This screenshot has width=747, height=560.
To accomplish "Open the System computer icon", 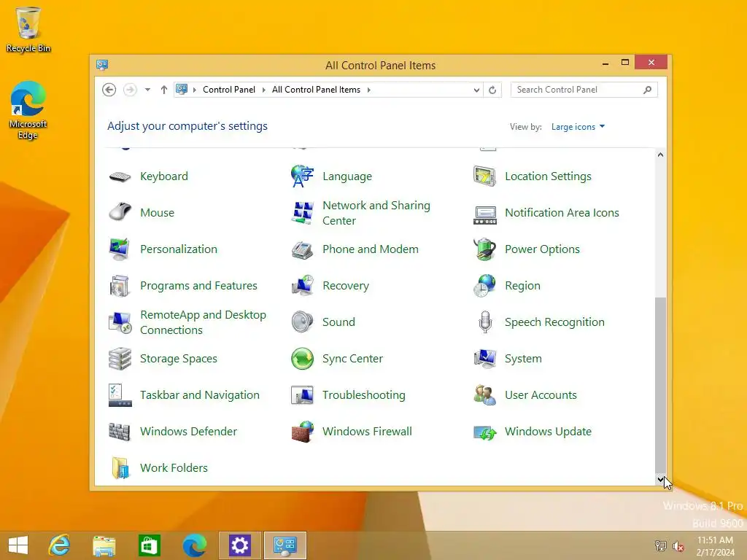I will 484,359.
